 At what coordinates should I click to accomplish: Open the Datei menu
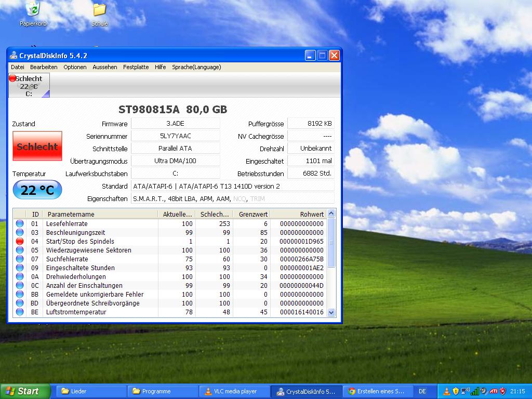point(18,67)
